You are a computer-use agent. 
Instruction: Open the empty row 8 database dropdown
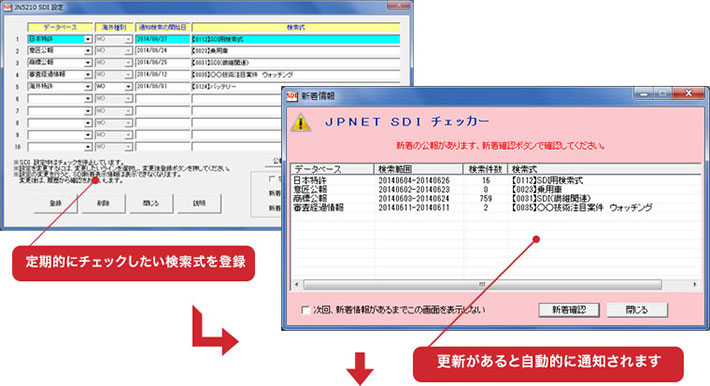coord(88,123)
